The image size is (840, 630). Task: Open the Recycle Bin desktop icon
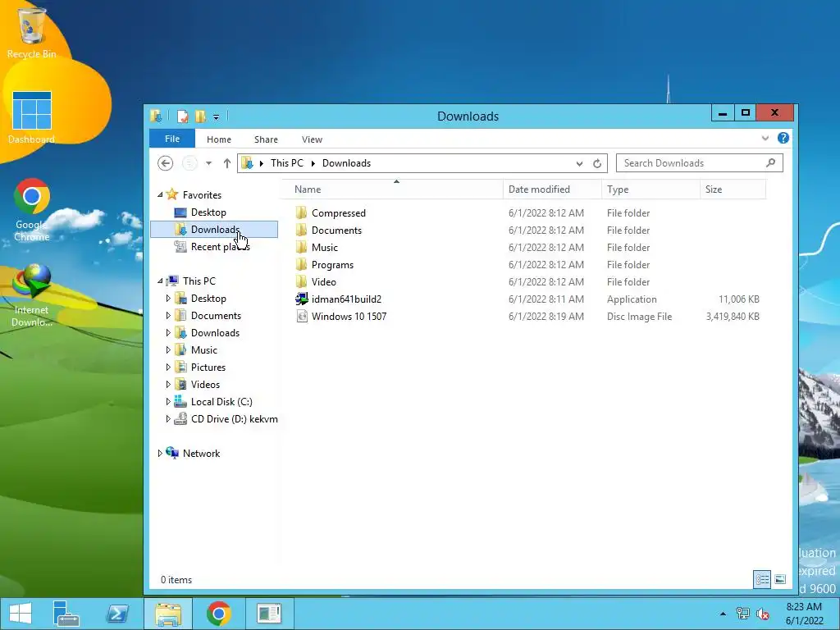[x=32, y=31]
